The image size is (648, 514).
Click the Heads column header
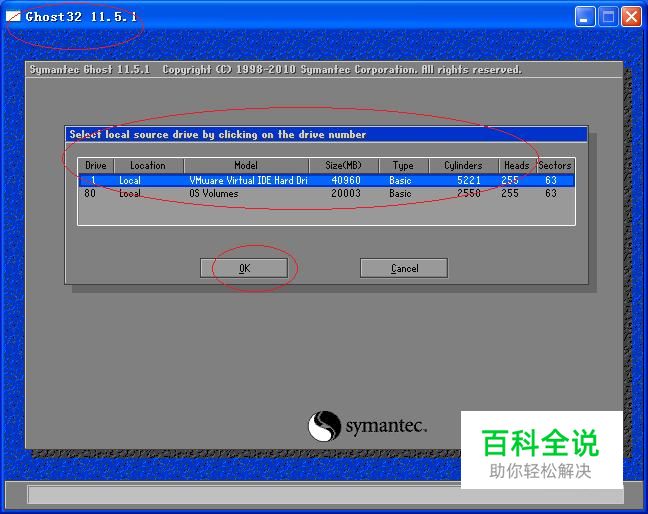(517, 165)
